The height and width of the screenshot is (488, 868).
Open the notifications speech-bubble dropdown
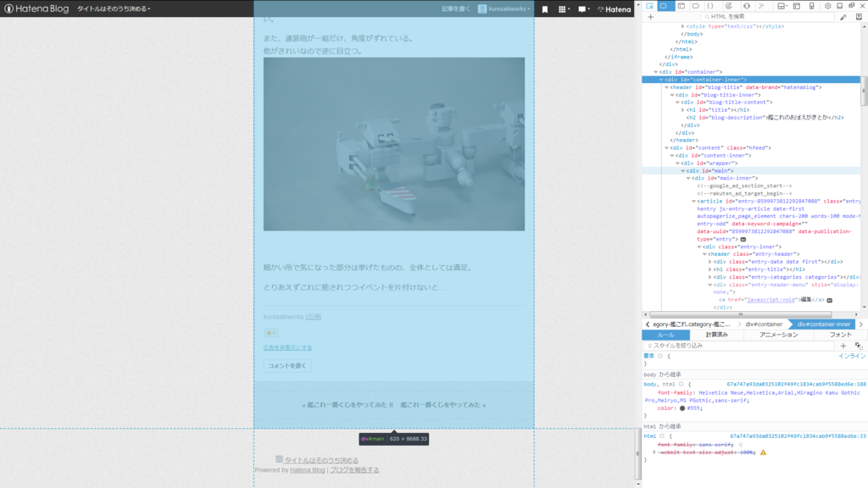(583, 9)
